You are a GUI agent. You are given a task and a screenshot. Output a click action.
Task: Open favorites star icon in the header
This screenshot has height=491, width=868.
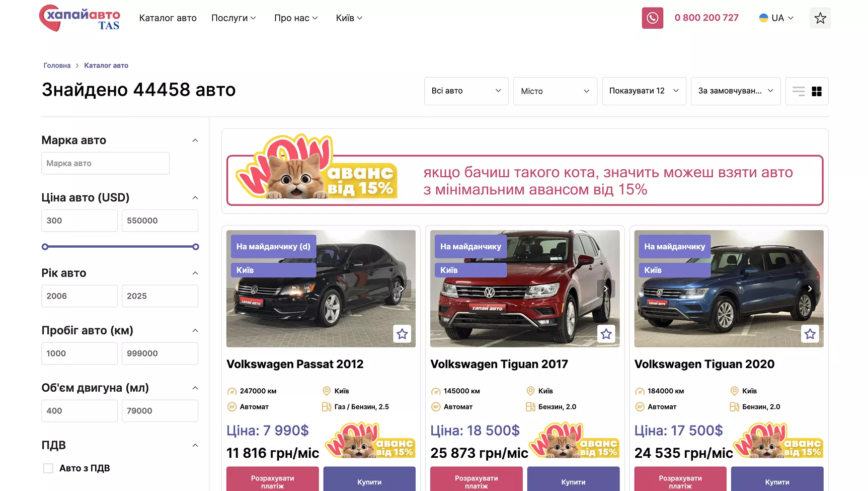[x=820, y=18]
